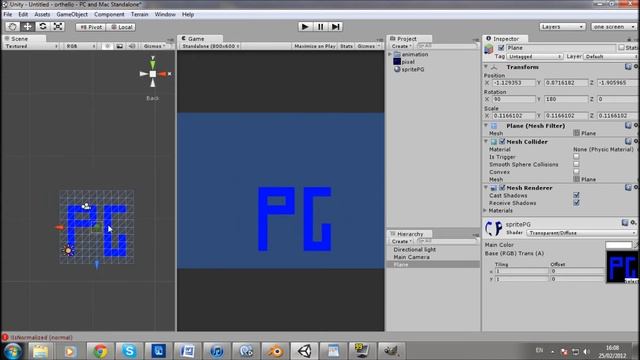Collapse the Transform component
This screenshot has width=640, height=360.
point(486,67)
